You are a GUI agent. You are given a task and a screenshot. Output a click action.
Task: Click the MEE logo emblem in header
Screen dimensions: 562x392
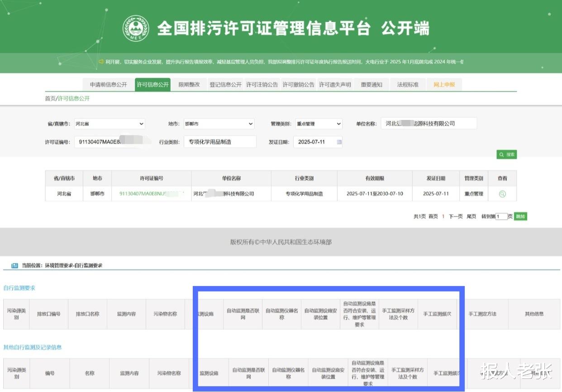[x=136, y=28]
